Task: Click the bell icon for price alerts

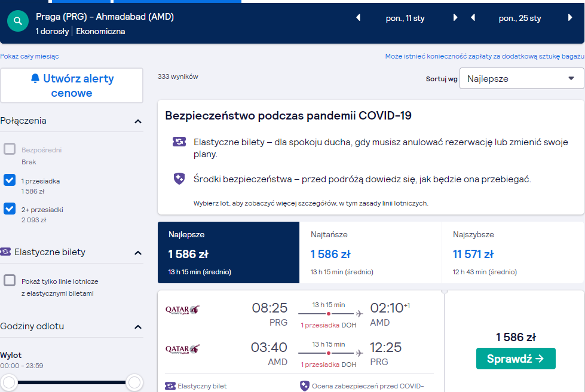Action: (x=35, y=78)
